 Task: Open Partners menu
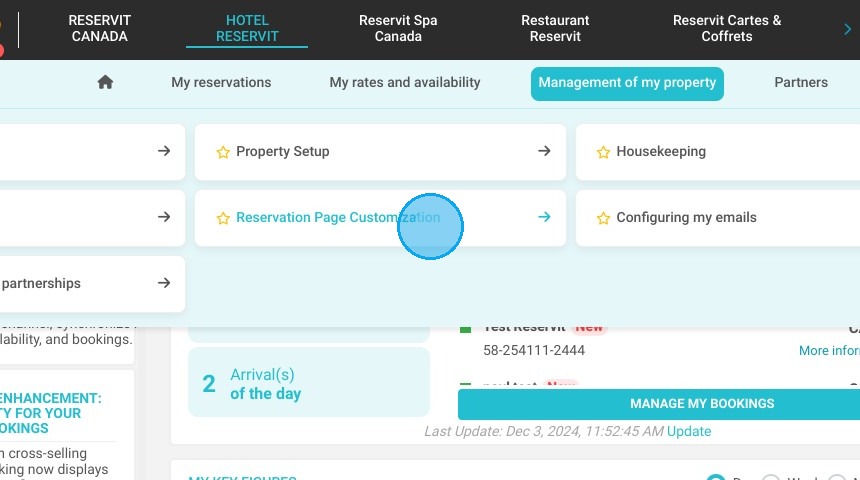(801, 82)
